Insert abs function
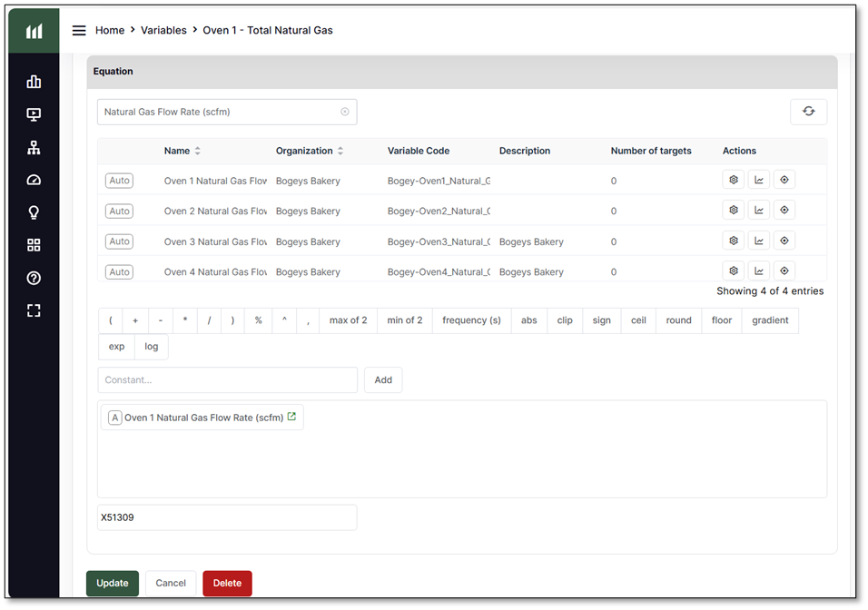The height and width of the screenshot is (610, 868). [x=529, y=320]
